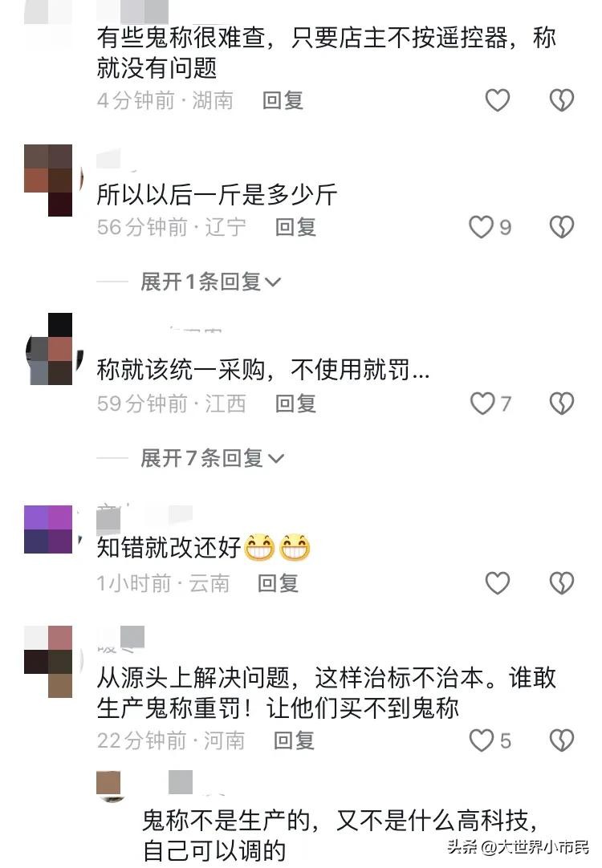Image resolution: width=602 pixels, height=868 pixels.
Task: Open avatar of the Liaoning commenter
Action: pyautogui.click(x=48, y=180)
